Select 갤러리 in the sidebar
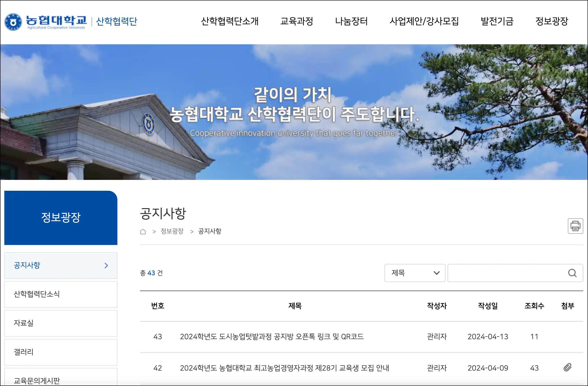Image resolution: width=588 pixels, height=386 pixels. [24, 352]
